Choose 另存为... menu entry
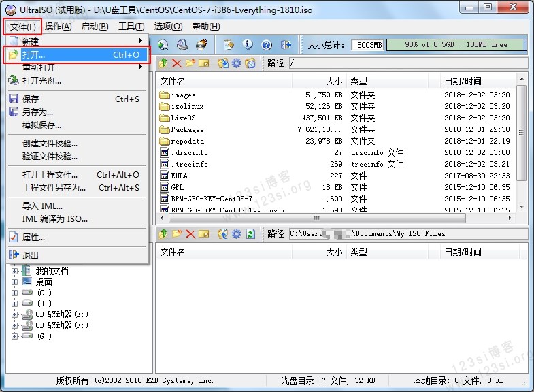 [78, 112]
